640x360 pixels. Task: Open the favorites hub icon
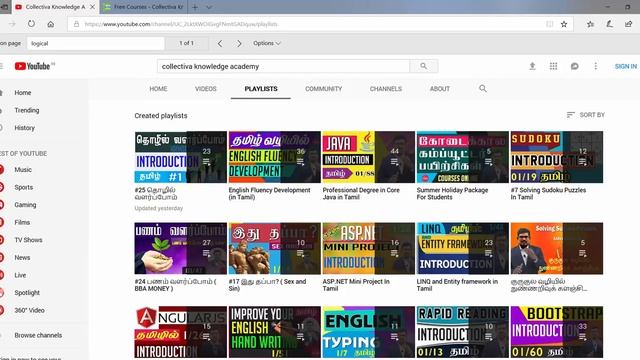click(590, 24)
